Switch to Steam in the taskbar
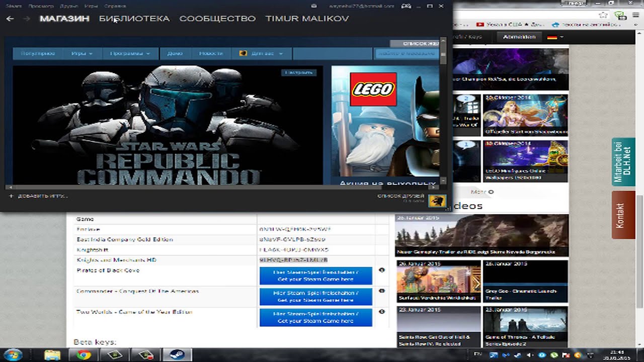The image size is (644, 362). pos(177,354)
